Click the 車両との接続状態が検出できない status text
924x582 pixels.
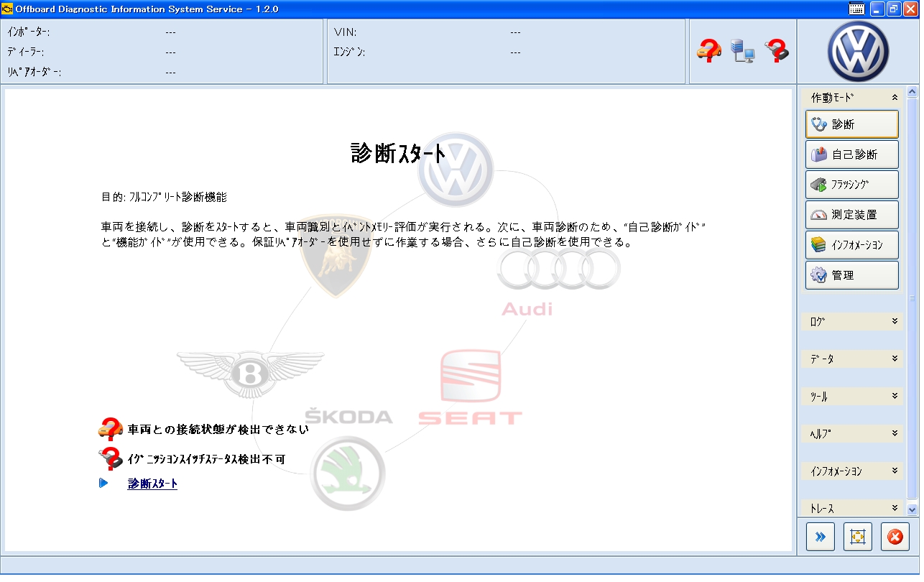218,430
